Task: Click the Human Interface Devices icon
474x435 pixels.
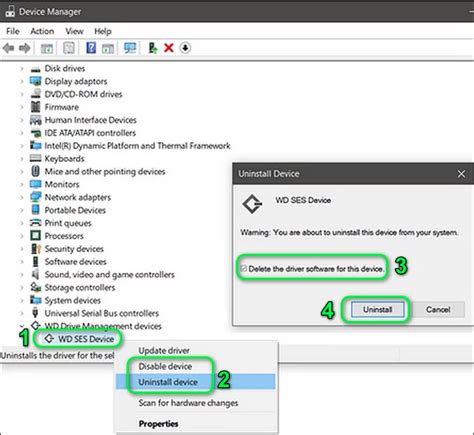Action: pyautogui.click(x=35, y=120)
